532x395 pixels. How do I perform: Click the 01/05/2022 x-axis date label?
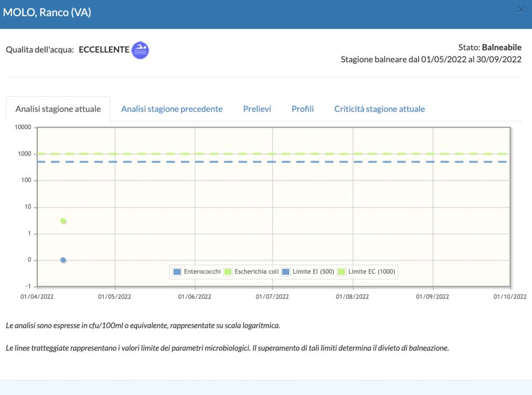(x=115, y=297)
